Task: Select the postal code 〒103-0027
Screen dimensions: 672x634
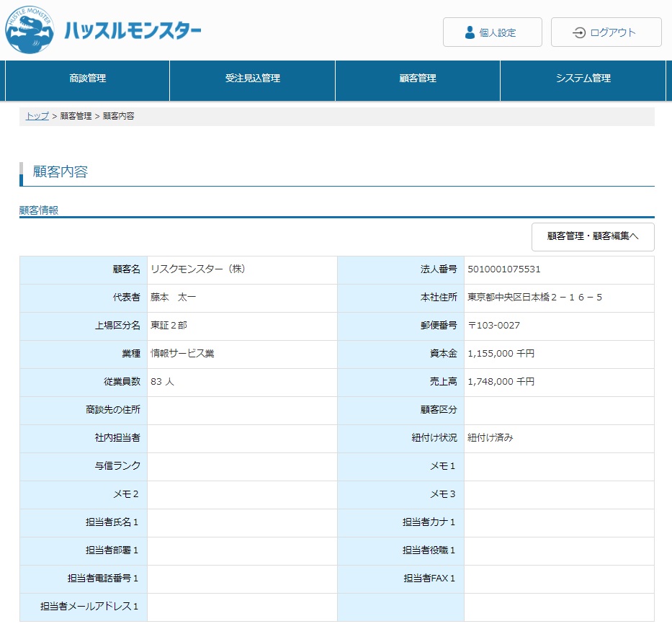Action: tap(493, 326)
